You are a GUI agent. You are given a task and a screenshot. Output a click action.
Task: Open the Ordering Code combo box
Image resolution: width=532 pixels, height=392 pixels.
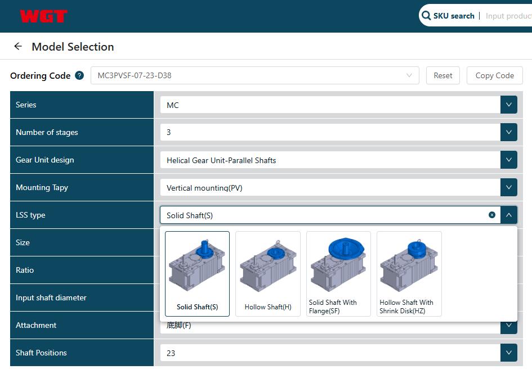pos(254,75)
